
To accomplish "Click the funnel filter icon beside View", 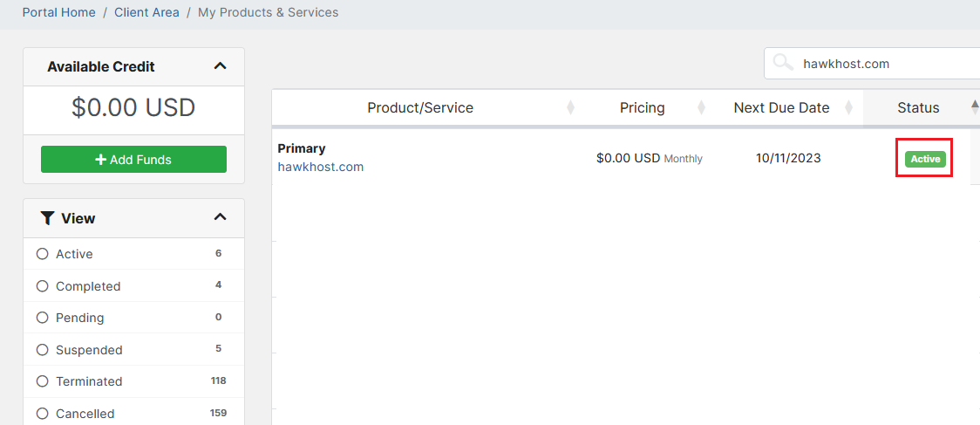I will 48,218.
